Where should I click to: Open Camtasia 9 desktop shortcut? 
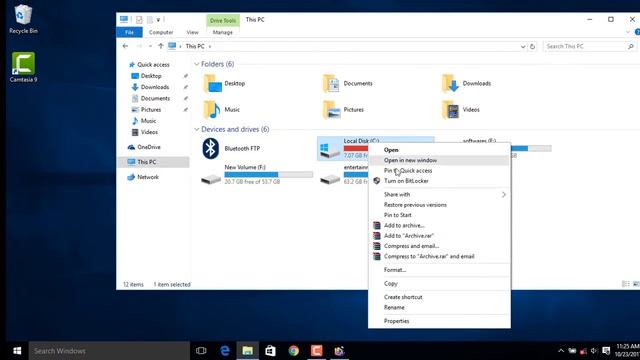point(23,67)
